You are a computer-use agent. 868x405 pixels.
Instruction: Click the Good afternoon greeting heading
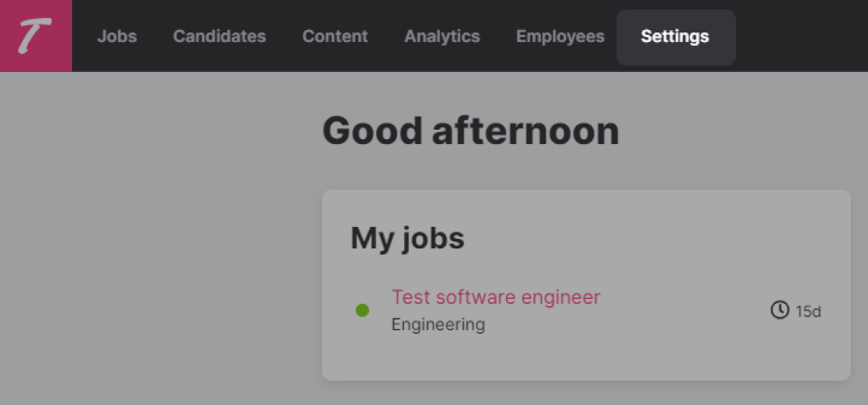pos(470,131)
